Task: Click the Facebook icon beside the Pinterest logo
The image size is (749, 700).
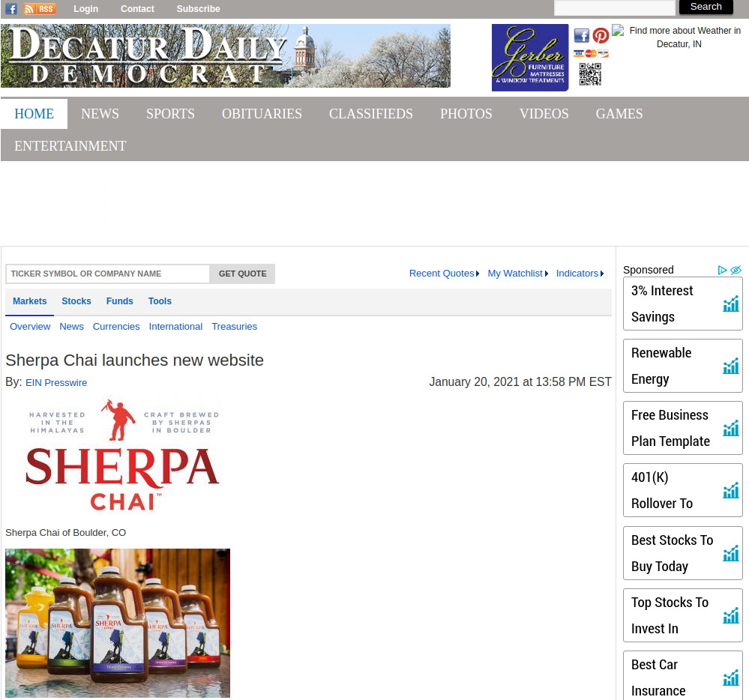Action: (582, 35)
